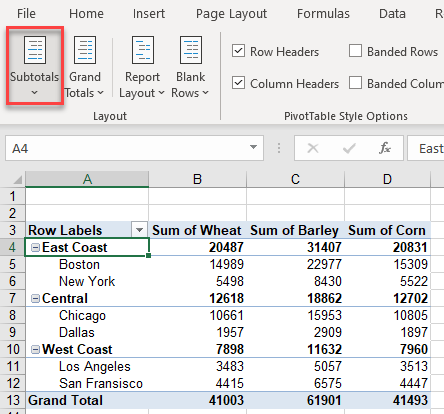Select row 1 header

13,196
